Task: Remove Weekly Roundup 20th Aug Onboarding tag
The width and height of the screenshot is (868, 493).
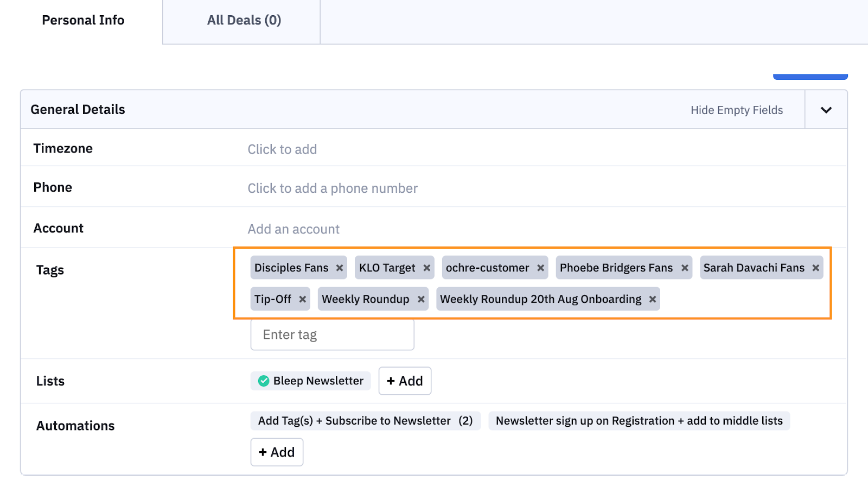Action: [x=652, y=299]
